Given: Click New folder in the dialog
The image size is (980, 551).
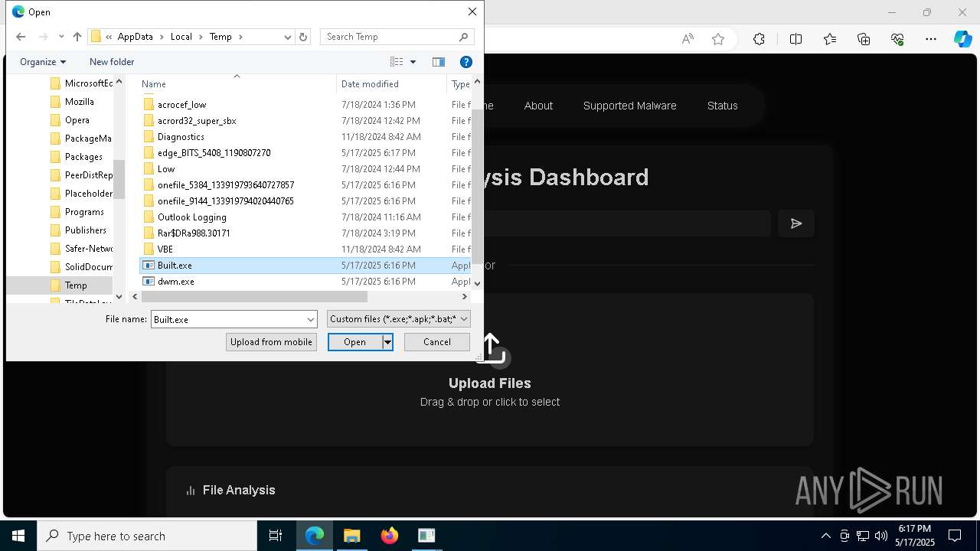Looking at the screenshot, I should pyautogui.click(x=112, y=62).
